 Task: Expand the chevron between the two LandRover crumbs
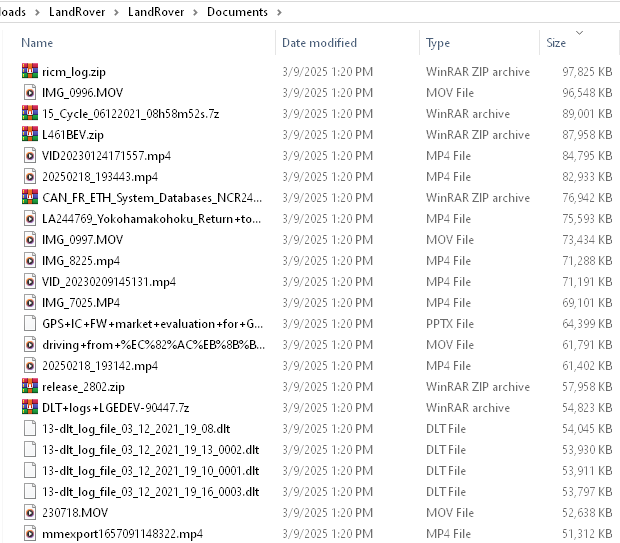coord(116,12)
